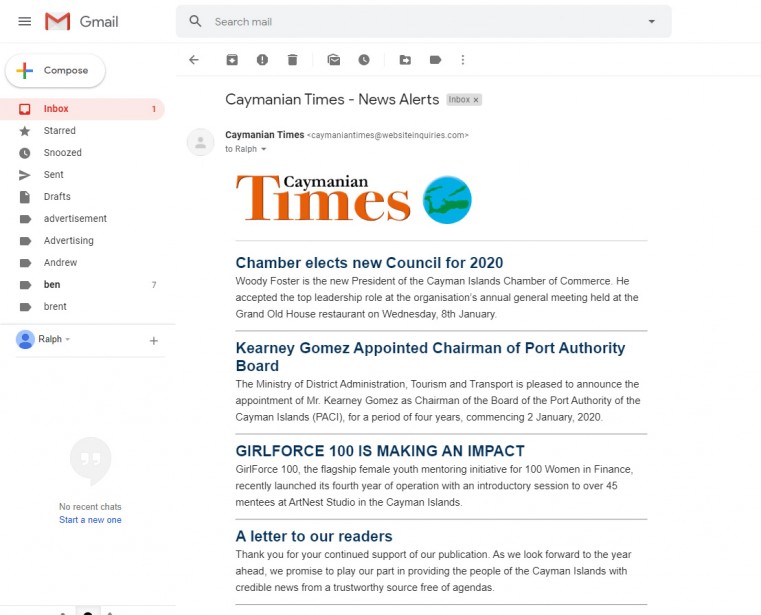
Task: Click the search magnifier icon
Action: pyautogui.click(x=195, y=21)
